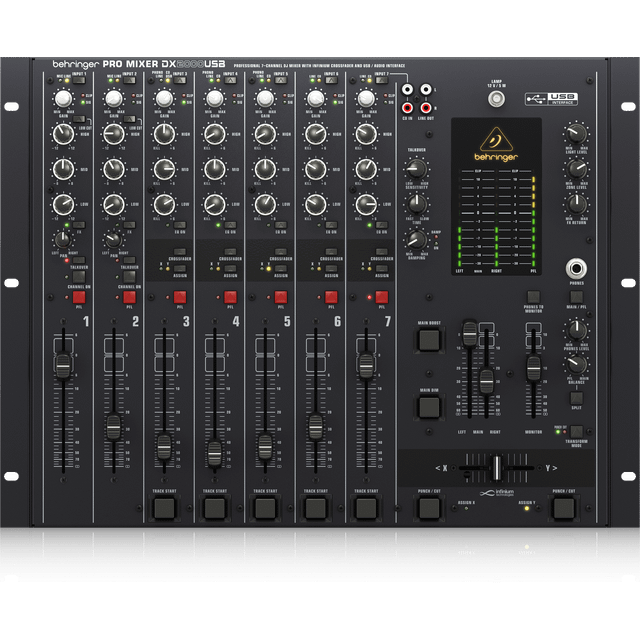Click the MAIN DIM button
This screenshot has width=640, height=640.
point(429,407)
